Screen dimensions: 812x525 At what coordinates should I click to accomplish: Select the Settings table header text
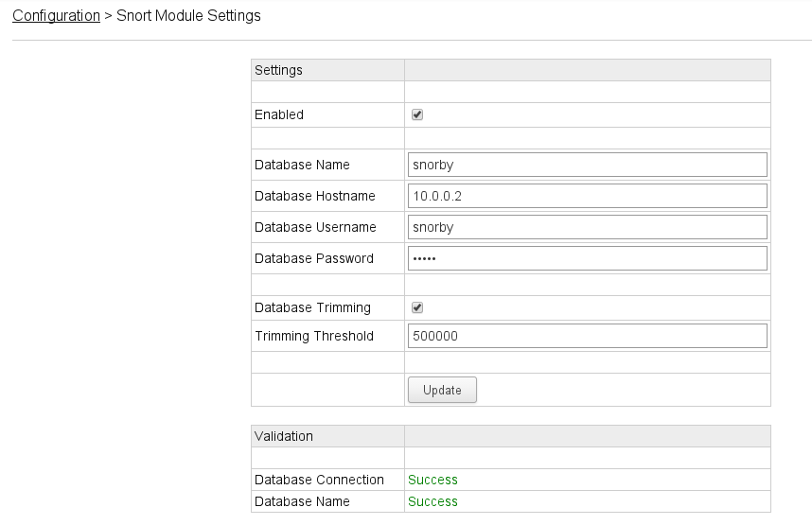tap(278, 70)
